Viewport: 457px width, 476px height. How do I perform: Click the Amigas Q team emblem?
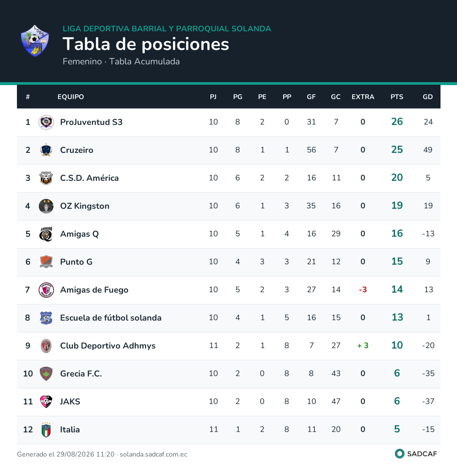click(46, 234)
